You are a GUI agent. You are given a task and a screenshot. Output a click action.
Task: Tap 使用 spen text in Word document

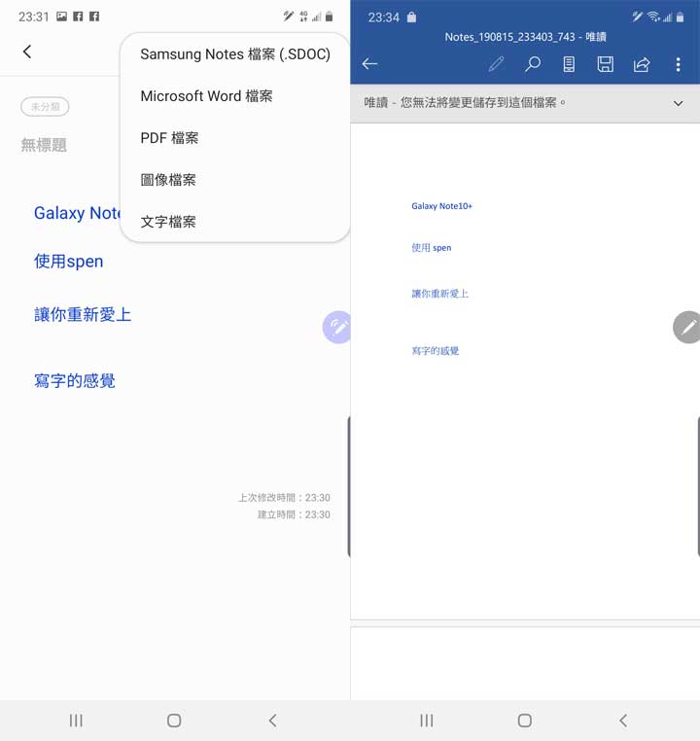pyautogui.click(x=432, y=248)
